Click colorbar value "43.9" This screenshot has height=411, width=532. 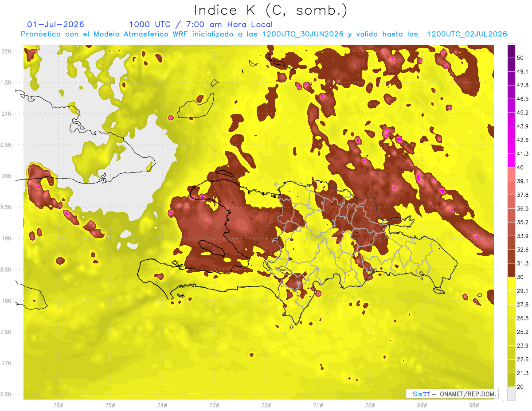[x=522, y=126]
